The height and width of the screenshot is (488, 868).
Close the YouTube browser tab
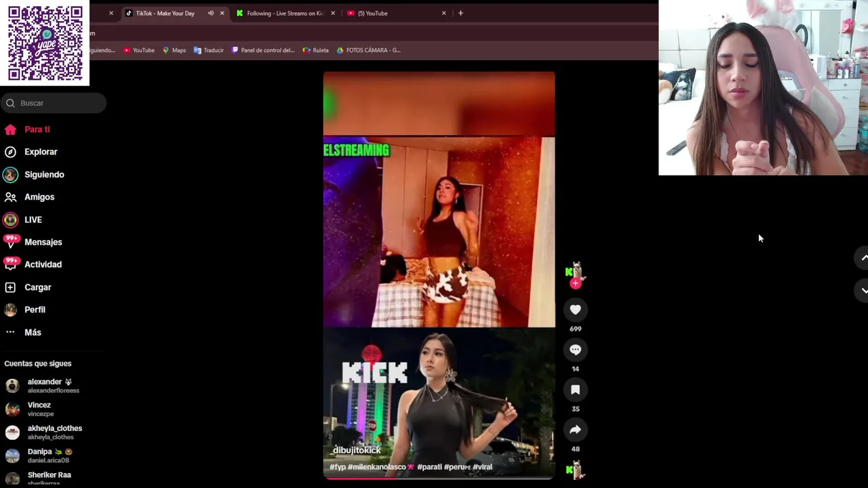444,13
